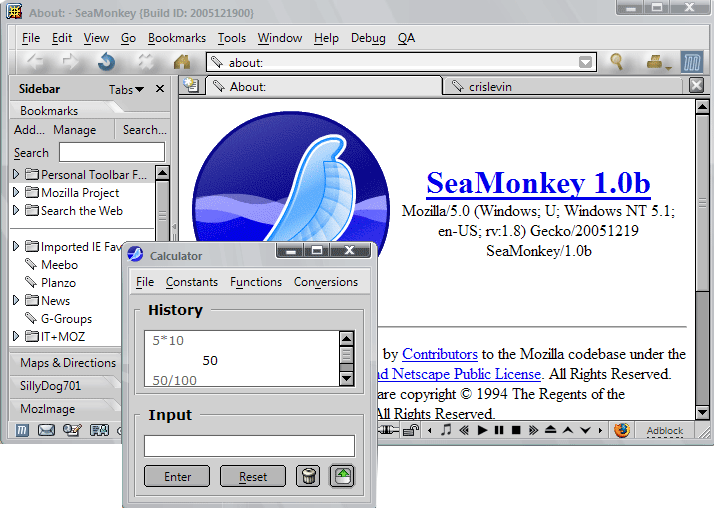Expand the News bookmark folder
Screen dimensions: 714x508
(x=16, y=300)
